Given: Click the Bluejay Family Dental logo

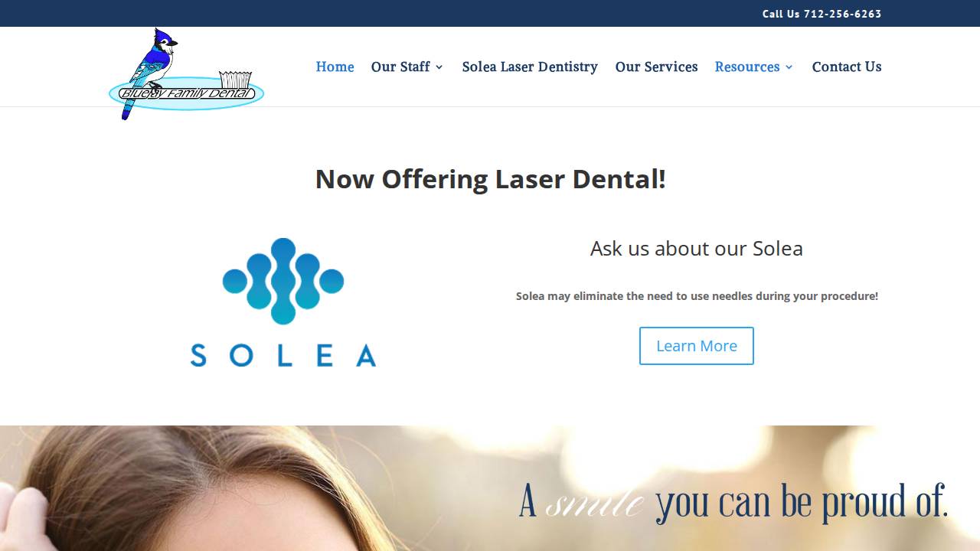Looking at the screenshot, I should point(186,74).
